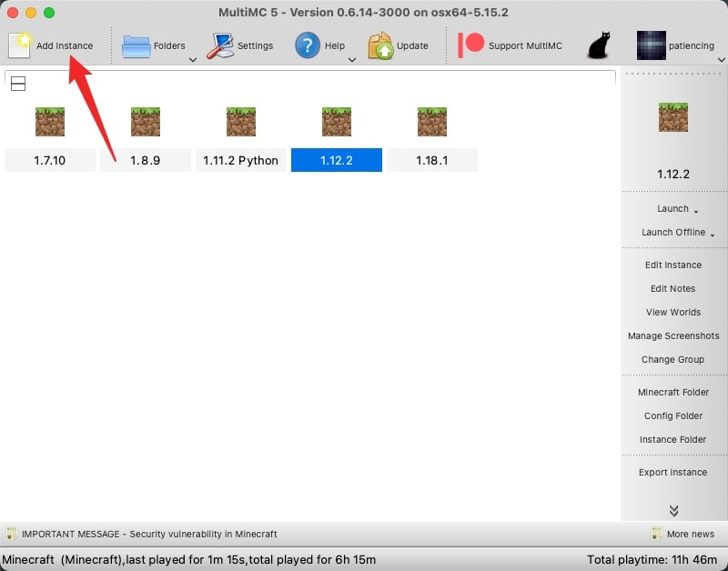Screen dimensions: 728x571
Task: Open the Folders toolbar folder icon
Action: (136, 46)
